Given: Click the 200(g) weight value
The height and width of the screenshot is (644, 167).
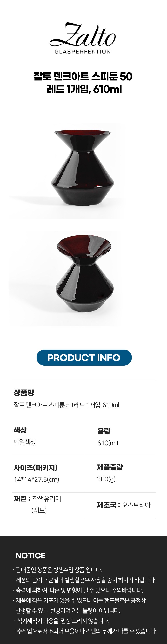Looking at the screenshot, I should [106, 479].
